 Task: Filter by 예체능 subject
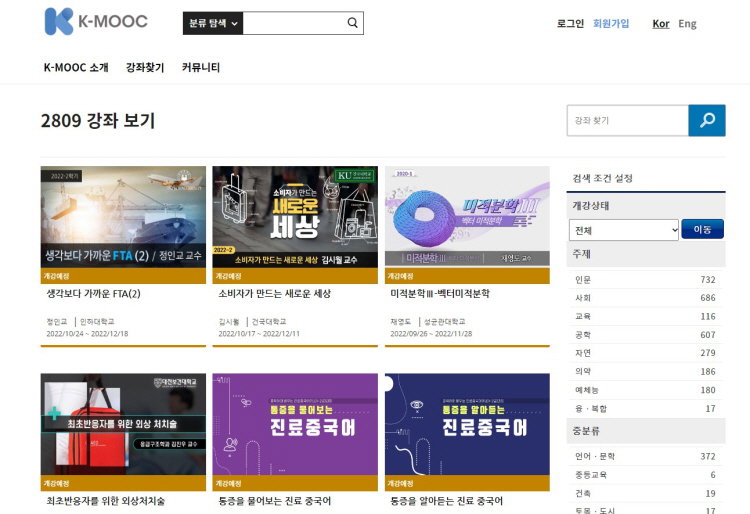645,390
